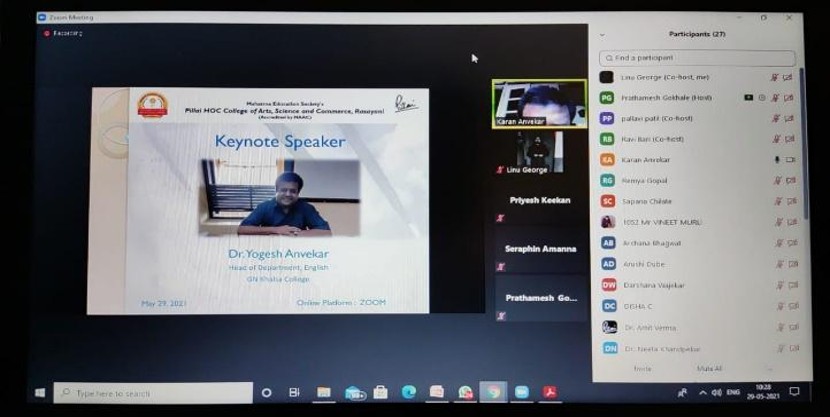
Task: Click the microphone icon for Karan Anvekar
Action: coord(776,160)
